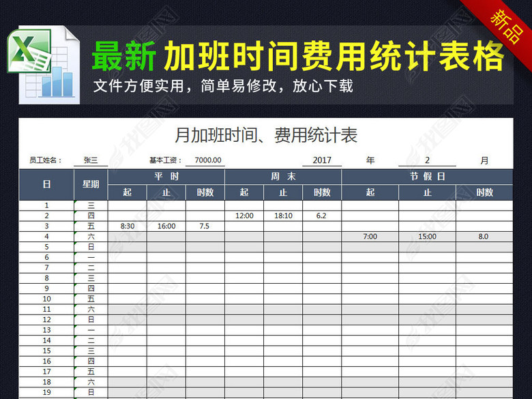This screenshot has width=532, height=399.
Task: Click day number 17 in the 日 column
Action: [x=46, y=372]
